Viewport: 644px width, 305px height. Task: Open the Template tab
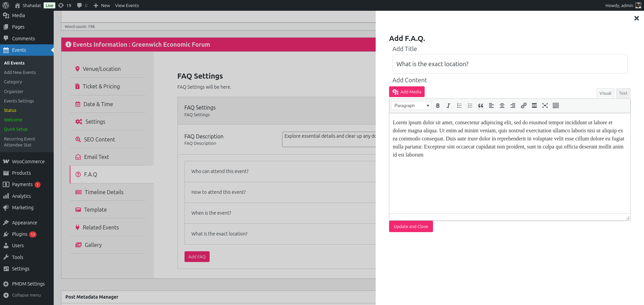(x=108, y=210)
